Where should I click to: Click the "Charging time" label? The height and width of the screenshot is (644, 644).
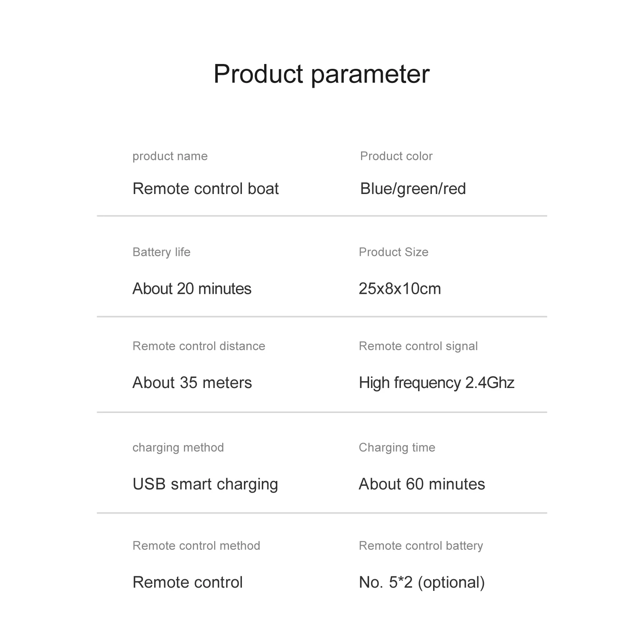(397, 448)
